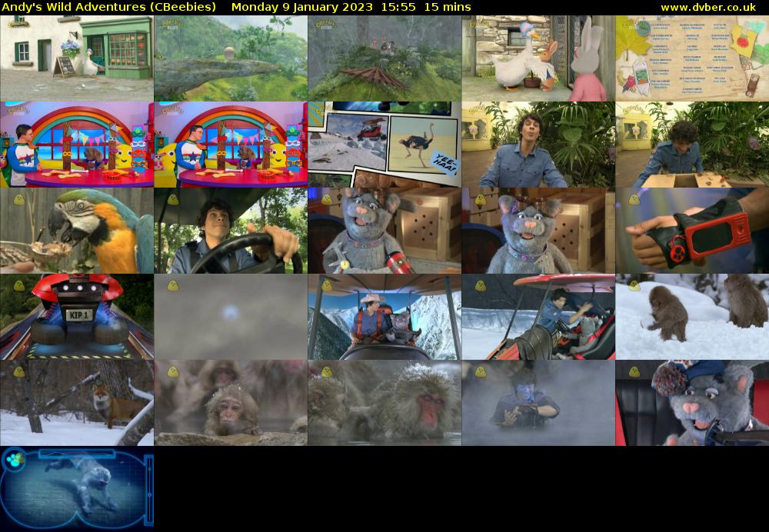Open thumbnail of red-faced macaques huddled together
Screen dimensions: 769x532
(x=384, y=403)
